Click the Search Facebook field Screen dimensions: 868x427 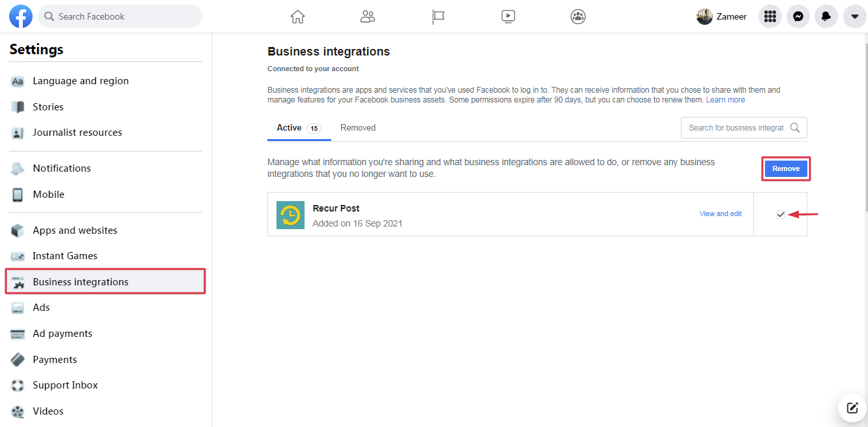pos(120,16)
